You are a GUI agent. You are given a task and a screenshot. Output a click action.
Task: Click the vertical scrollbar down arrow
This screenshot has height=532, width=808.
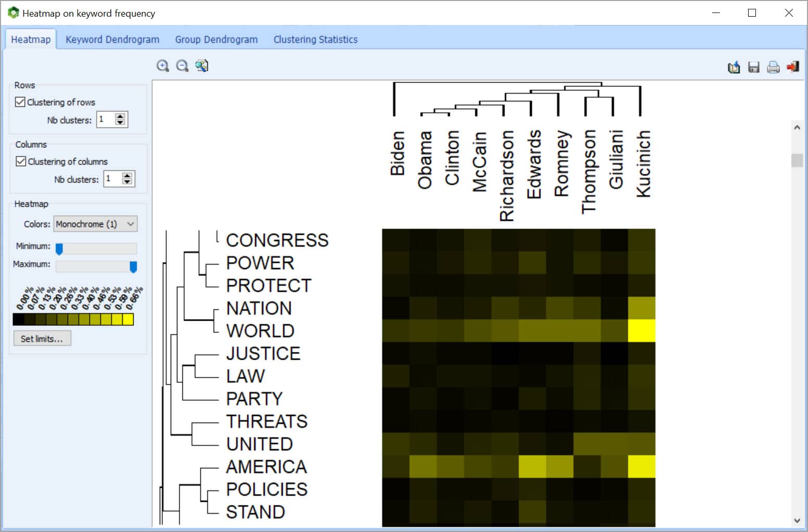(797, 521)
